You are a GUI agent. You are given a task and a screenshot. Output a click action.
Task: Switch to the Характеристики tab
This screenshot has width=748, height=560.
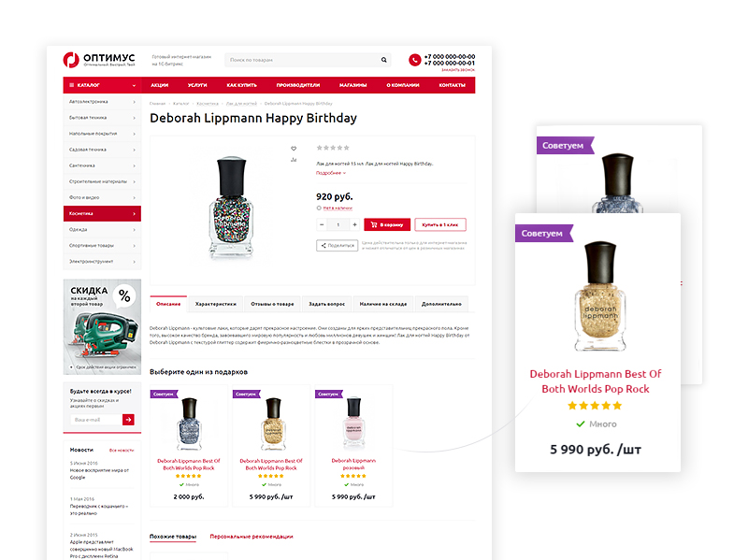click(216, 304)
